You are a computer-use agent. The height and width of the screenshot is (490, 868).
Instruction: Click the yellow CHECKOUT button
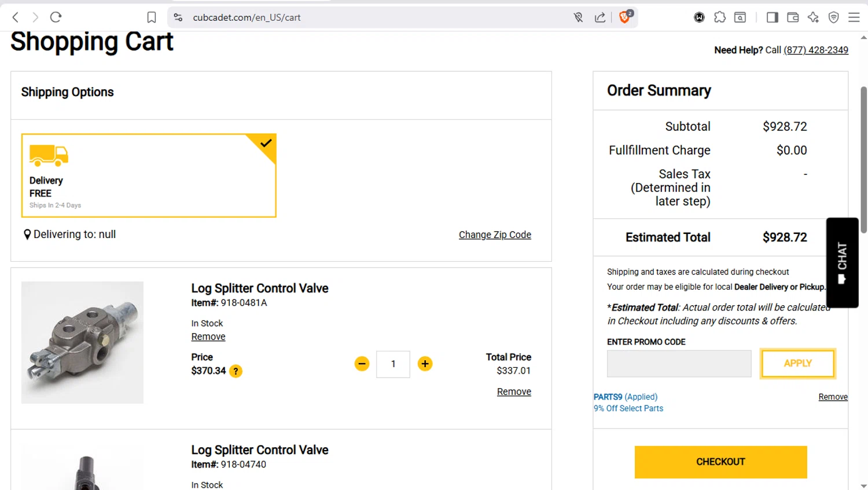(x=720, y=462)
